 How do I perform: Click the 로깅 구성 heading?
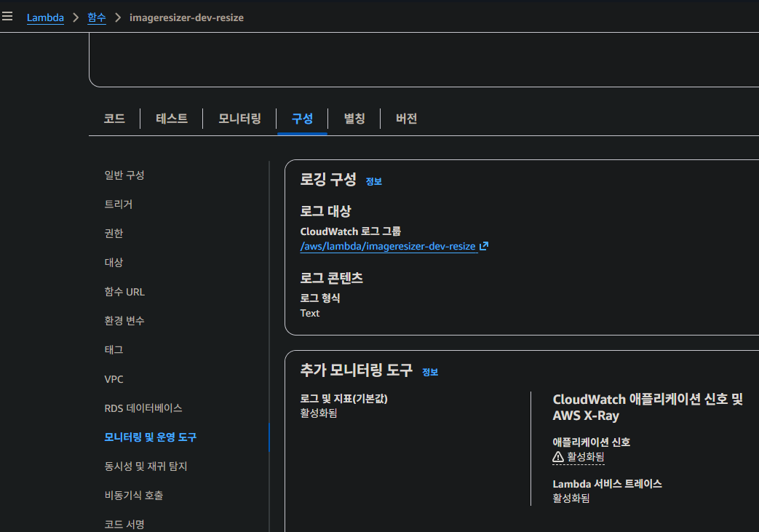328,179
